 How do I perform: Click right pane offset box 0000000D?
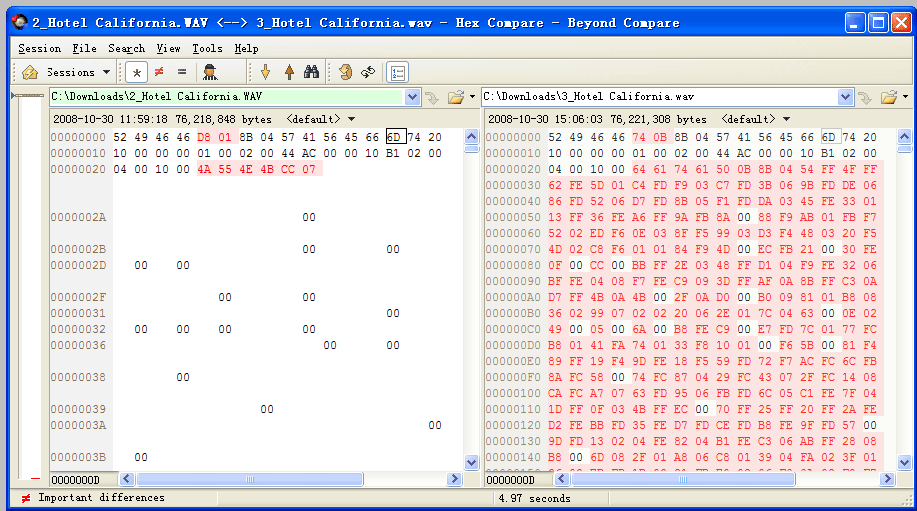pyautogui.click(x=519, y=480)
